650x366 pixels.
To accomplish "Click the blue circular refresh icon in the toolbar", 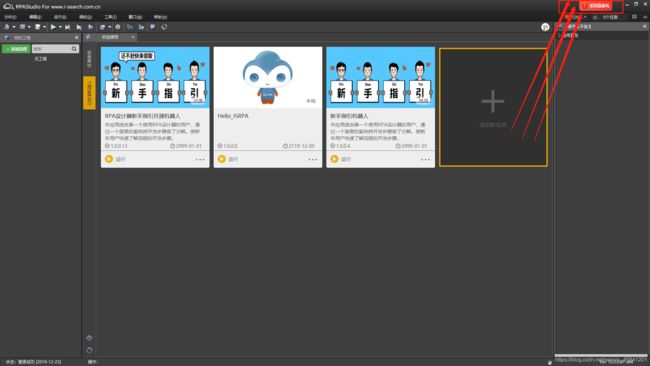I will point(102,27).
